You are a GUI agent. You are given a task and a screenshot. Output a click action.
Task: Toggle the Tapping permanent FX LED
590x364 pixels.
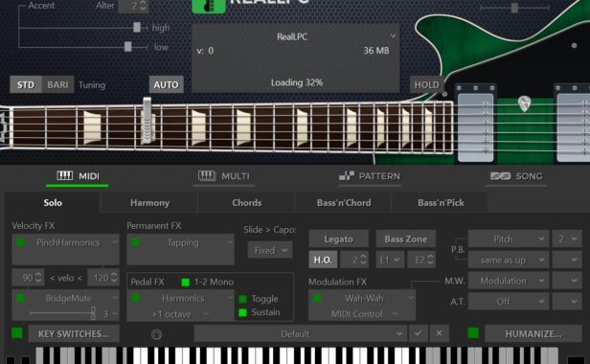(135, 242)
